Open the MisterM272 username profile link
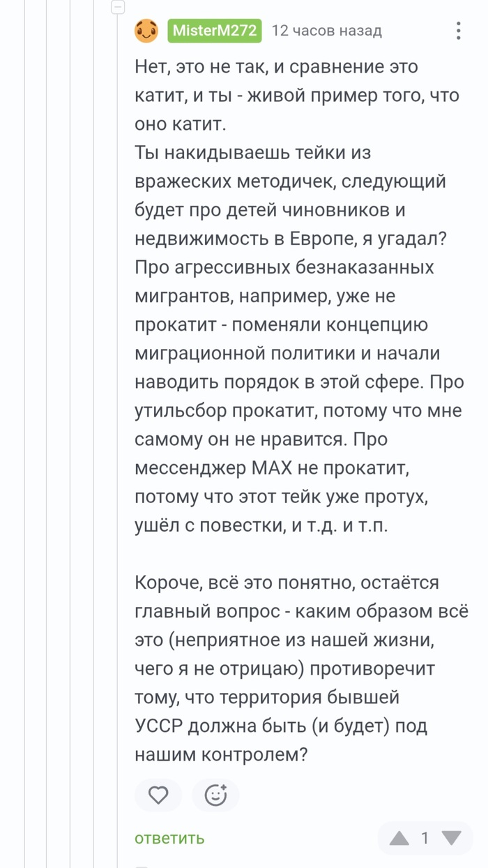Screen dimensions: 488x868 click(215, 31)
